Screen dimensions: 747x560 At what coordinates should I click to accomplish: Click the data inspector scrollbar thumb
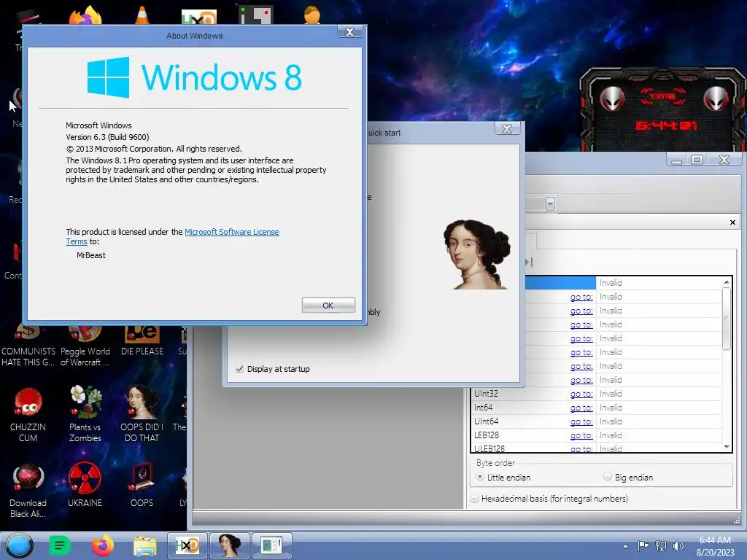point(727,319)
